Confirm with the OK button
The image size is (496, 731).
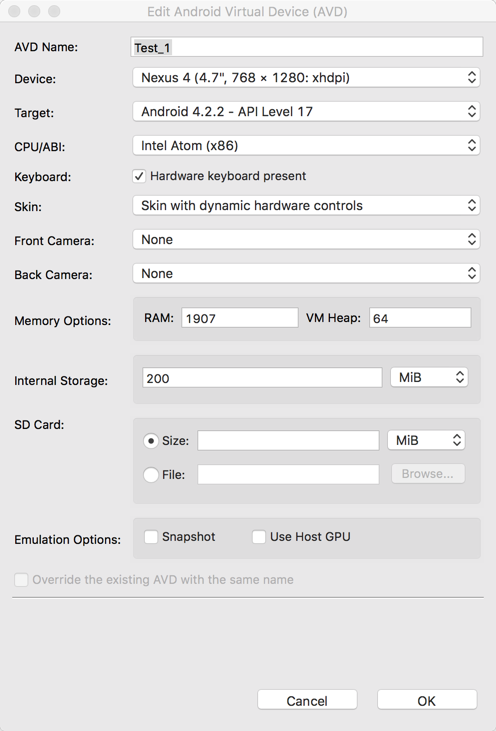coord(427,700)
